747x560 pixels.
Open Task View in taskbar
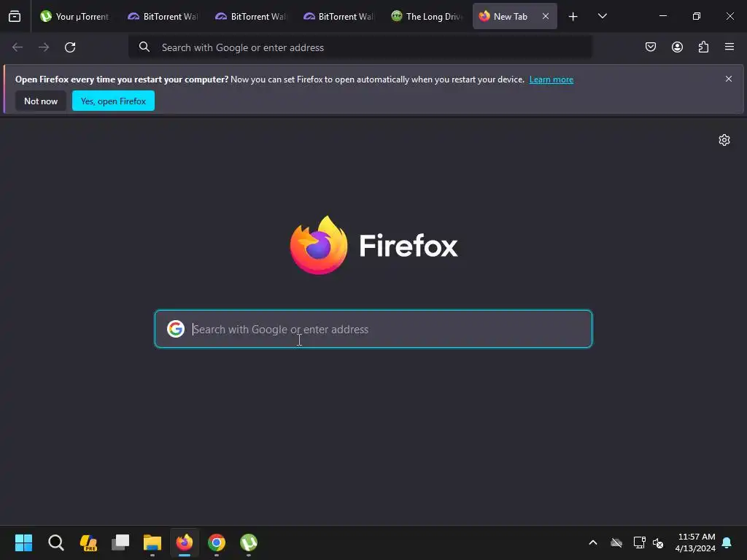120,542
